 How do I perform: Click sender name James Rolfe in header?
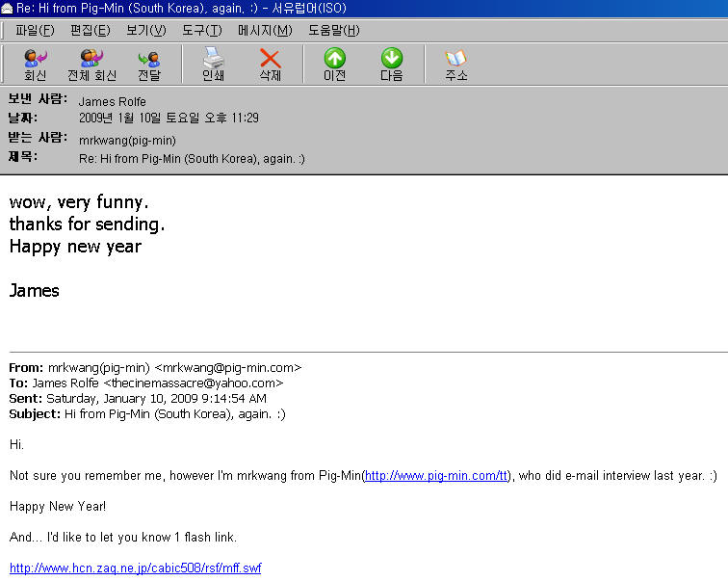[112, 102]
